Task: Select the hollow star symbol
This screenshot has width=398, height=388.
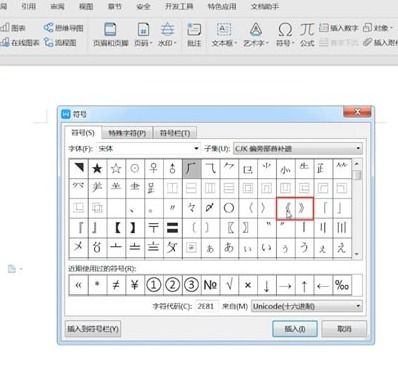Action: (116, 168)
